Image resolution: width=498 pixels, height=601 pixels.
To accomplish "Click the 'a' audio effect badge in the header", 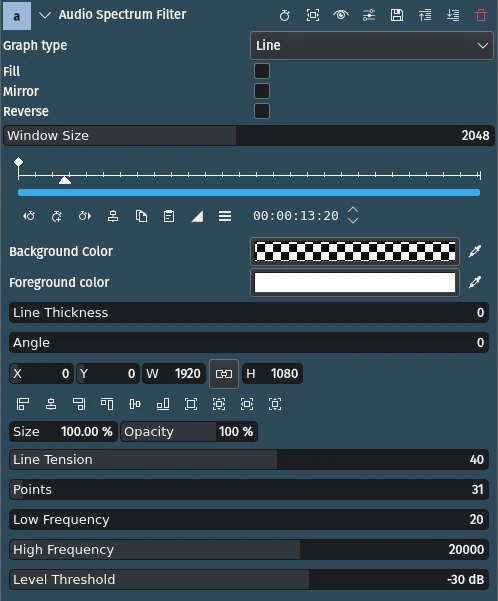I will [17, 16].
